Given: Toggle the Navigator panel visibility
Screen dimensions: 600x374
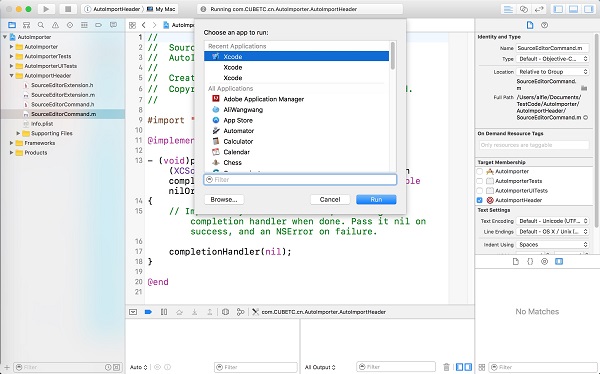Looking at the screenshot, I should [558, 9].
